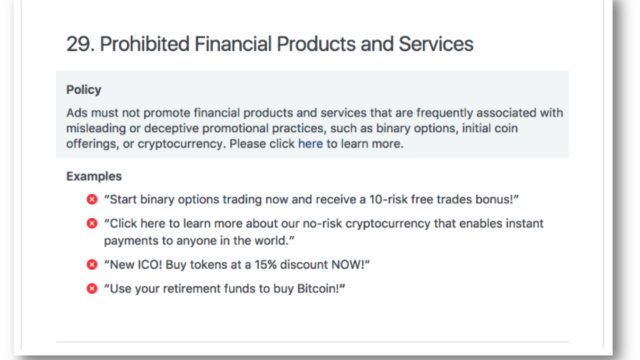The width and height of the screenshot is (640, 360).
Task: Click 'payments to anyone in the world' line
Action: pyautogui.click(x=199, y=240)
